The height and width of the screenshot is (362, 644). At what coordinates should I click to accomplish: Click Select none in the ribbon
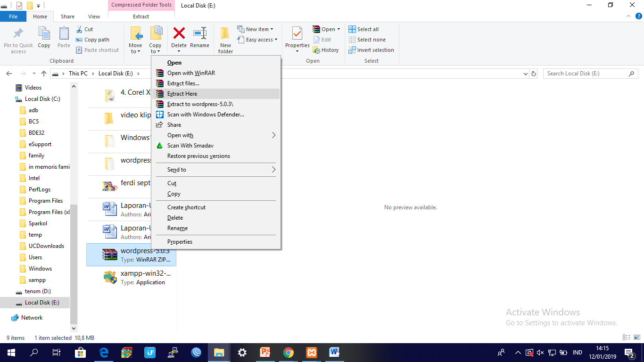pyautogui.click(x=367, y=40)
